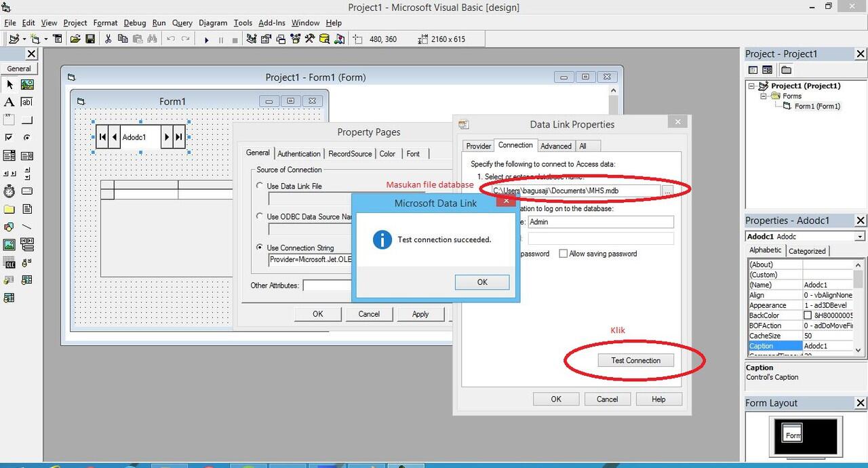Open the Adodc1 object combo box in Properties
The width and height of the screenshot is (868, 468).
[x=860, y=237]
